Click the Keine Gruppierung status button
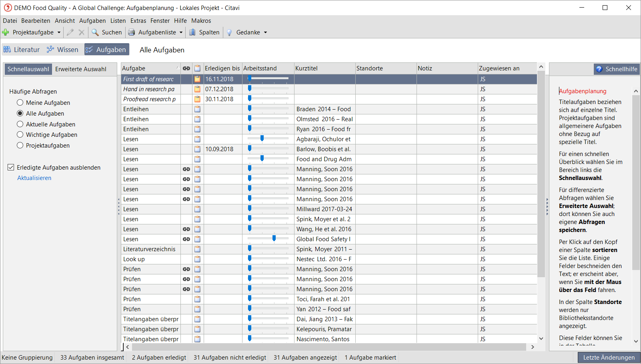641x364 pixels. [27, 358]
